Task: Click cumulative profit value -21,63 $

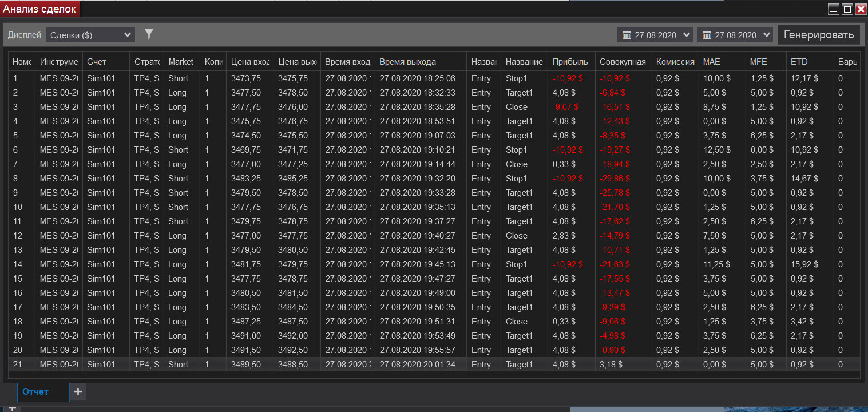Action: tap(616, 264)
